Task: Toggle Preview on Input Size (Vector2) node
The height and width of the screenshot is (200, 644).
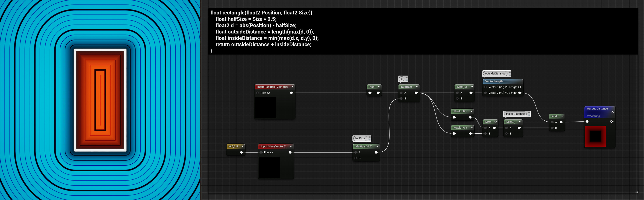Action: pyautogui.click(x=261, y=152)
